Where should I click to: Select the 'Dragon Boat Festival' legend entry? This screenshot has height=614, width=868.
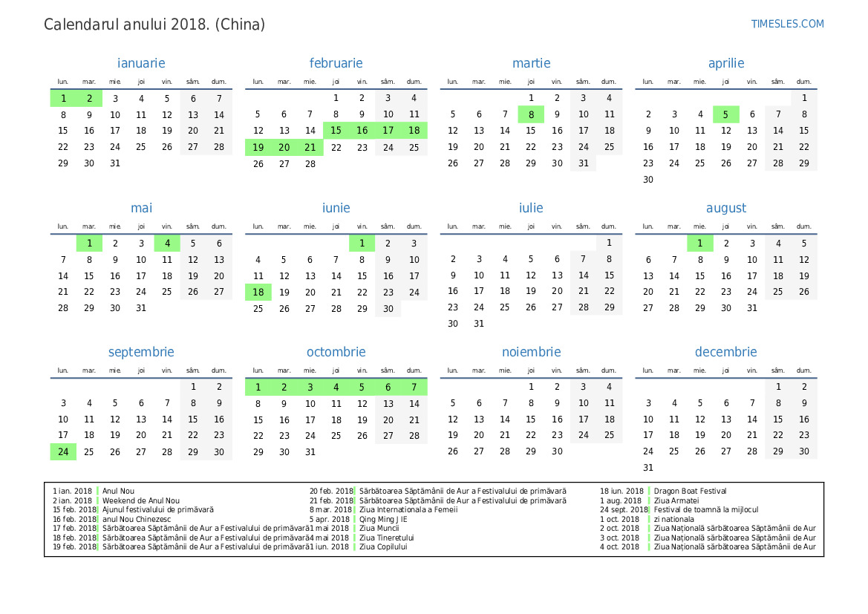pyautogui.click(x=690, y=491)
